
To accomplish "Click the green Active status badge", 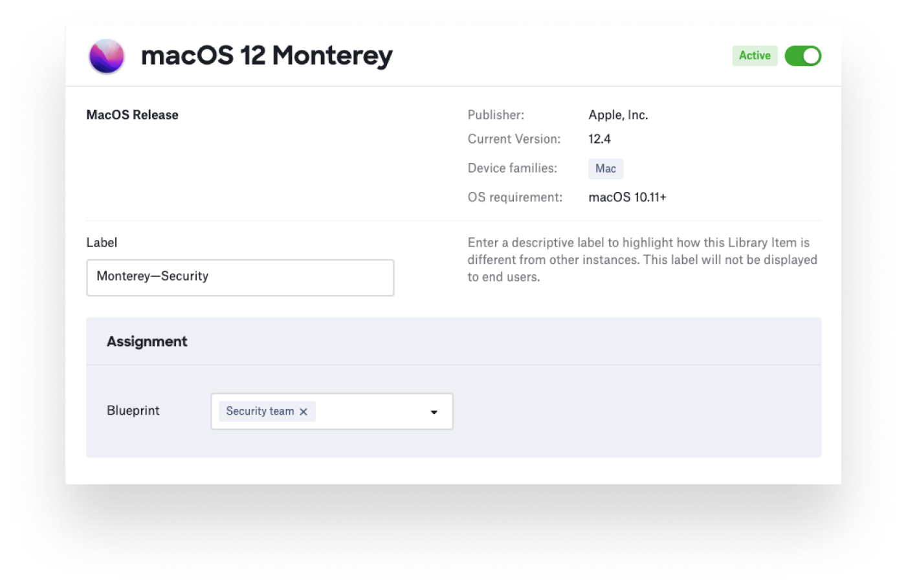I will (755, 56).
